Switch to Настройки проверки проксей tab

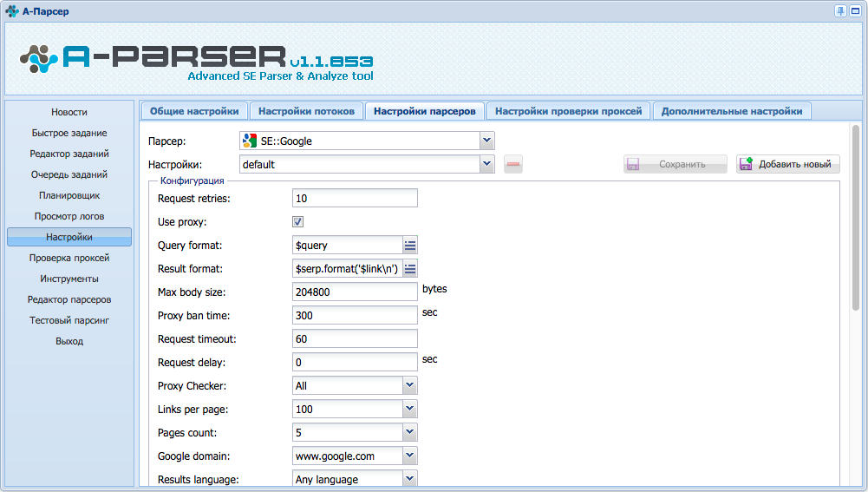pyautogui.click(x=569, y=111)
